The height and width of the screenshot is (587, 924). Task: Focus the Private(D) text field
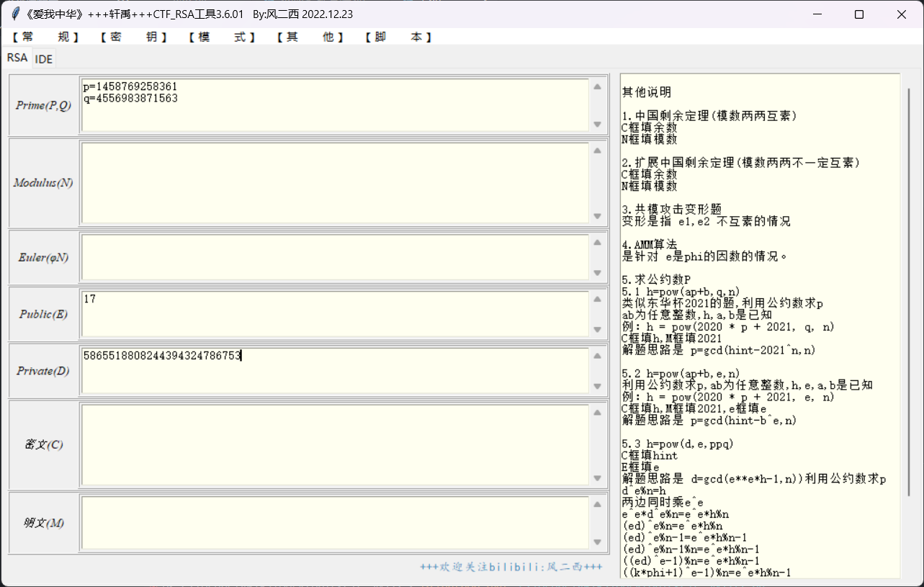[336, 371]
